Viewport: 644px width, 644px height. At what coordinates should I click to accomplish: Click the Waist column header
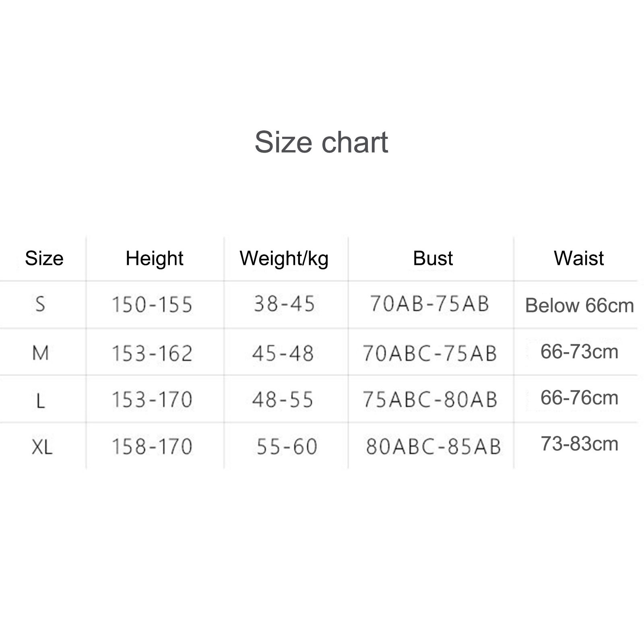(x=579, y=258)
